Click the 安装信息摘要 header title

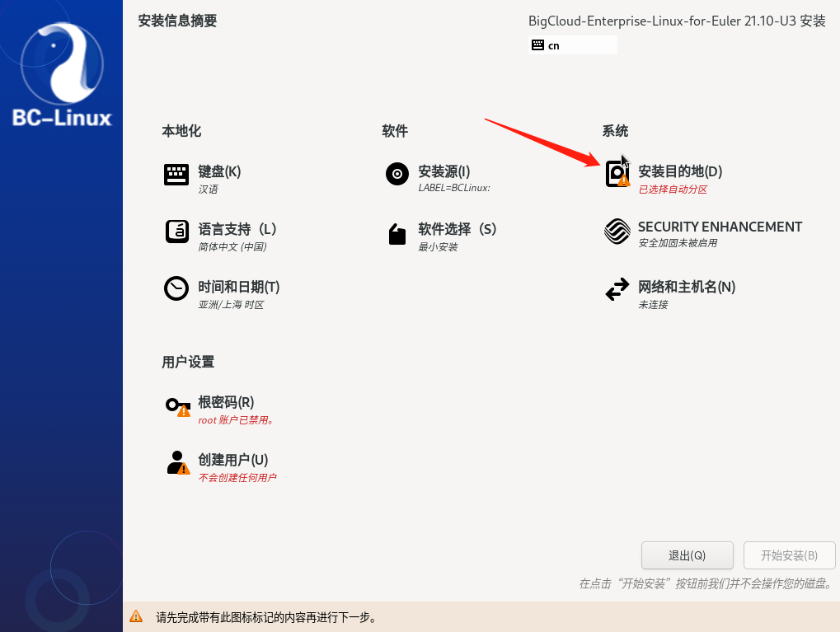pyautogui.click(x=176, y=21)
